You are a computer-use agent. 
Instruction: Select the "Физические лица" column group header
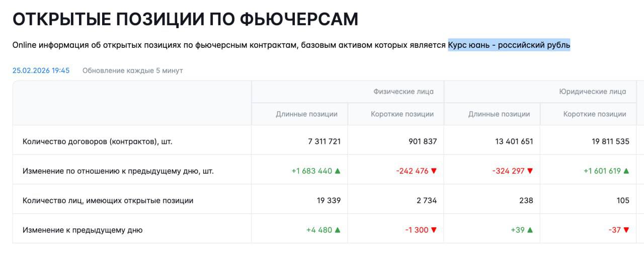pos(403,92)
